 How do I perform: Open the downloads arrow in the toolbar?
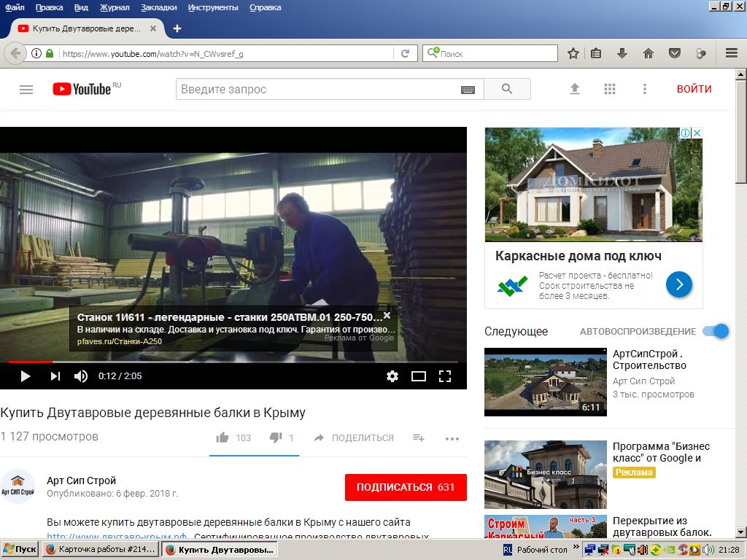click(622, 53)
